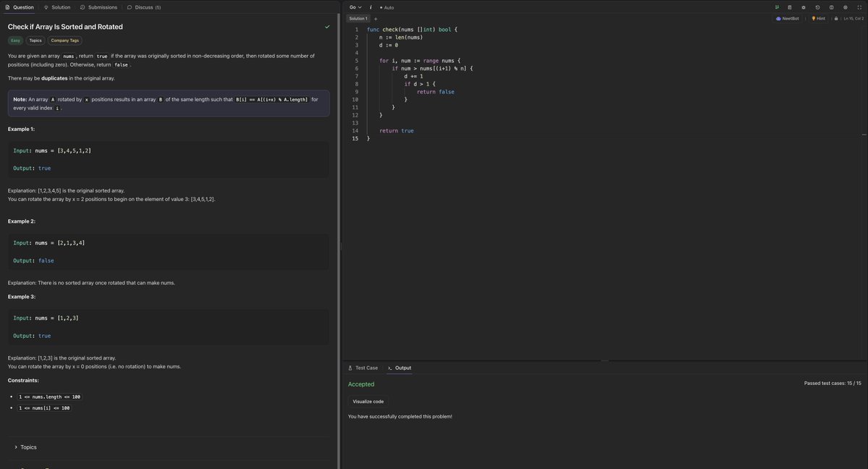The image size is (868, 469).
Task: Click the 'Constraints:' heading
Action: tap(23, 381)
